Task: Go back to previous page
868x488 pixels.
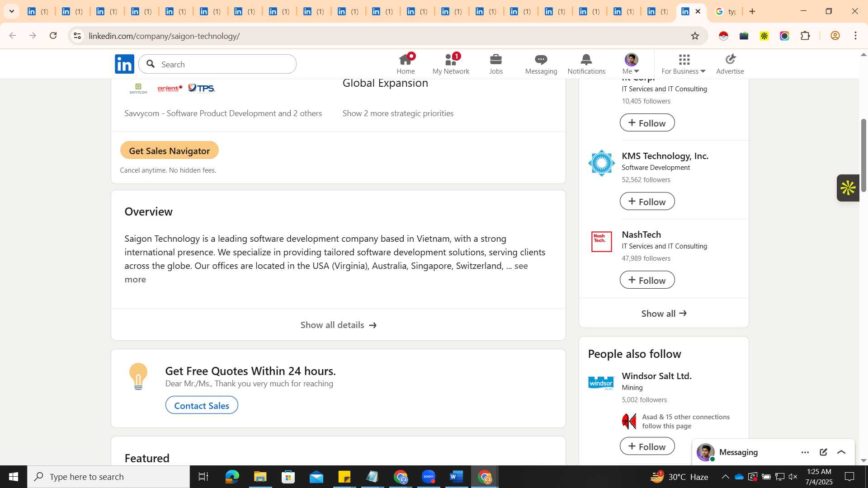Action: [x=13, y=36]
